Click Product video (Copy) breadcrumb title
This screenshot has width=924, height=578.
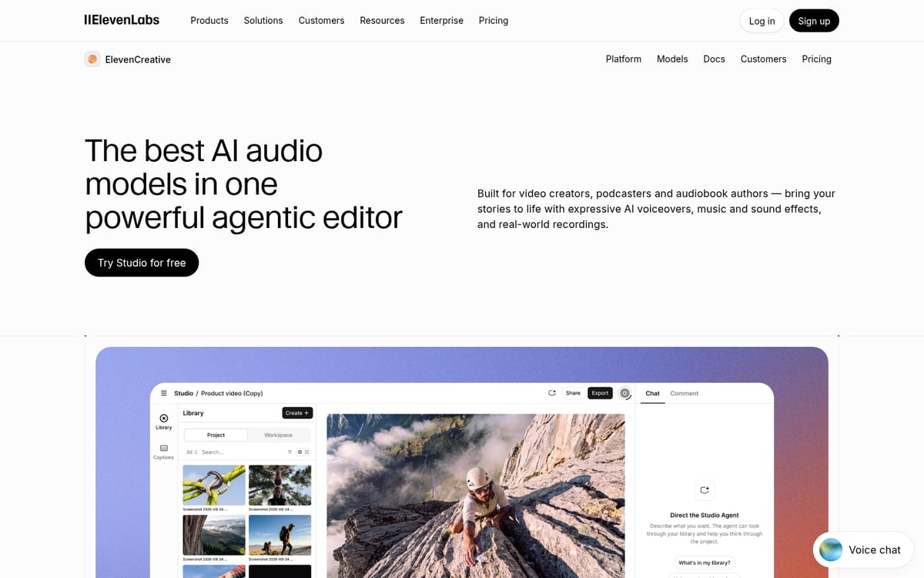coord(232,393)
